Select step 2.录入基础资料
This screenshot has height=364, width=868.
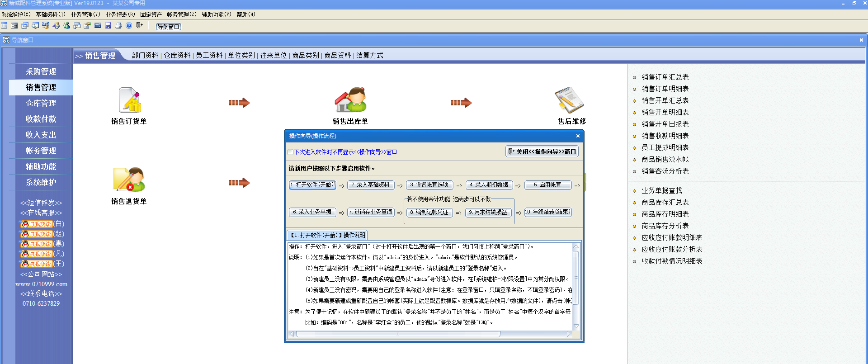pos(371,184)
